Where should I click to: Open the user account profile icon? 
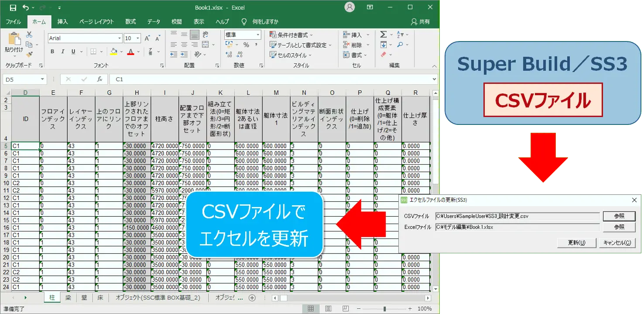pyautogui.click(x=349, y=7)
